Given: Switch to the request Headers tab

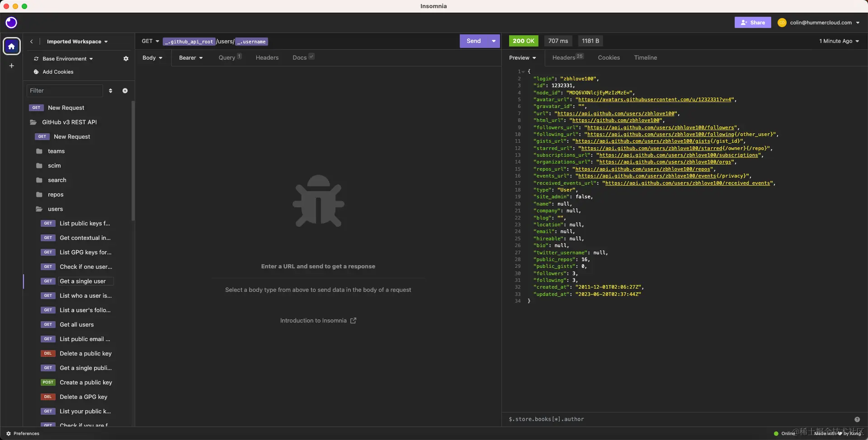Looking at the screenshot, I should [267, 58].
